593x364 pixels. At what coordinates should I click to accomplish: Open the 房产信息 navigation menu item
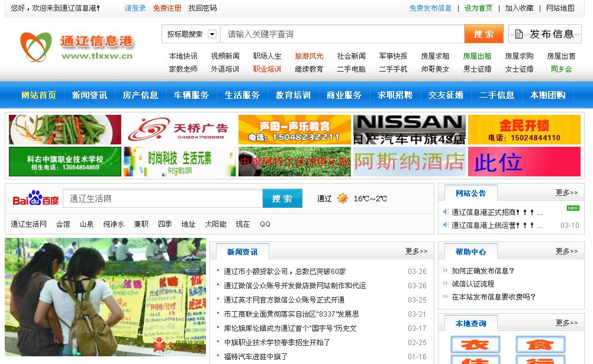(x=140, y=95)
